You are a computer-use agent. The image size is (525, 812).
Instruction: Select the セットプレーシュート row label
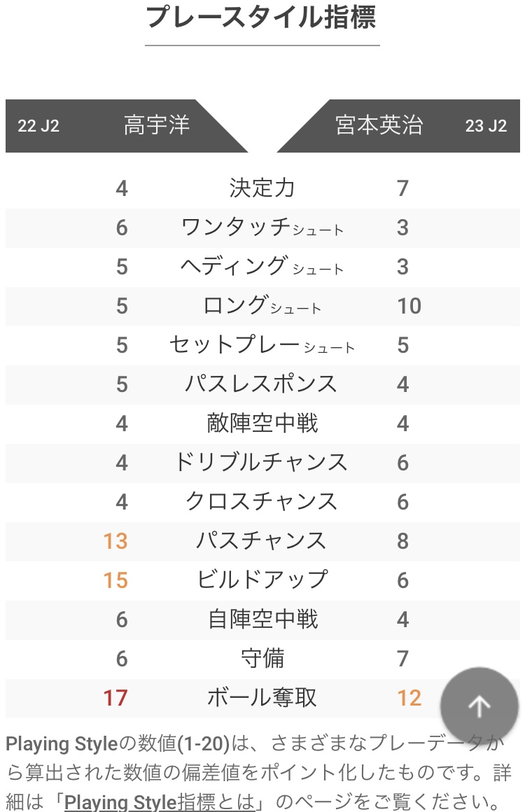coord(262,345)
